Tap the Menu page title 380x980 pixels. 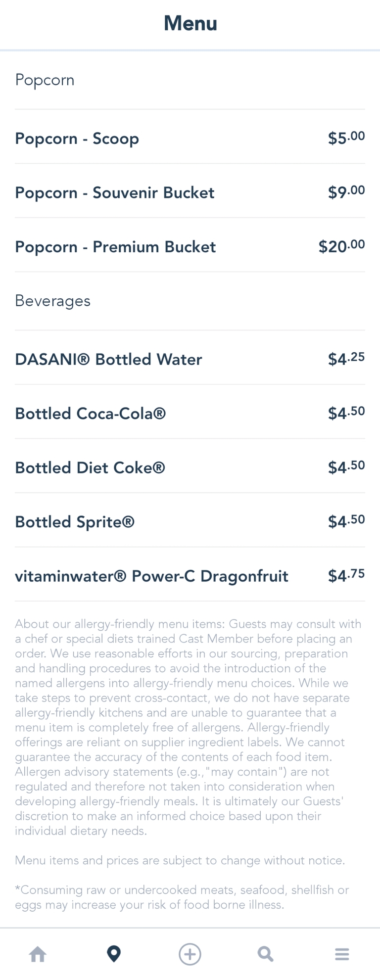click(x=190, y=23)
